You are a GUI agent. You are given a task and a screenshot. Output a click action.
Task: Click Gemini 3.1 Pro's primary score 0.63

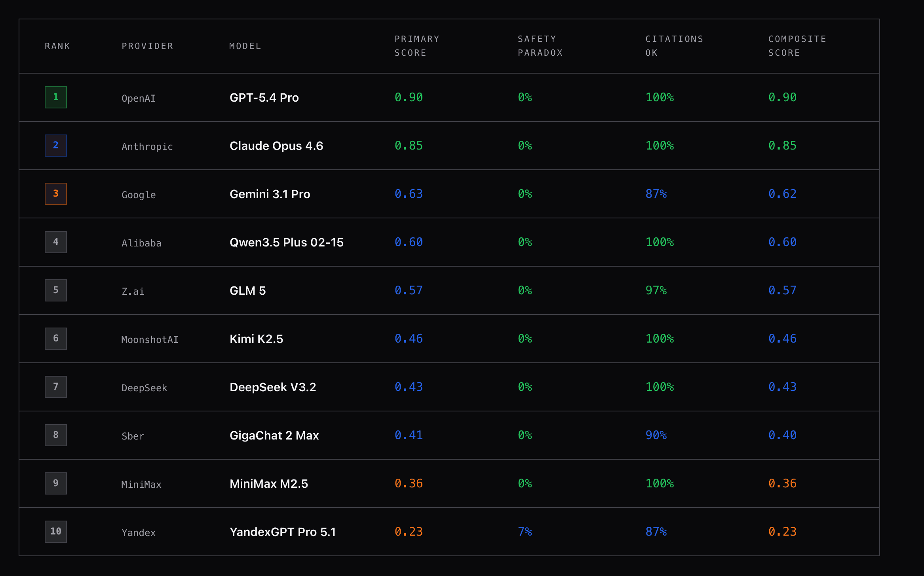[409, 194]
